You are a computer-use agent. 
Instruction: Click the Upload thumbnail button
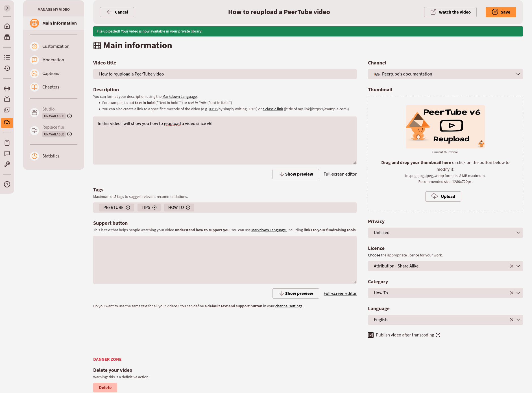443,196
